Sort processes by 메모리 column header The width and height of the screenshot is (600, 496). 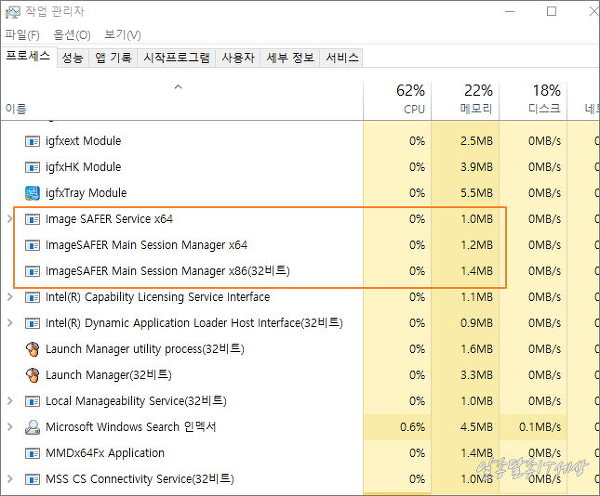point(476,99)
